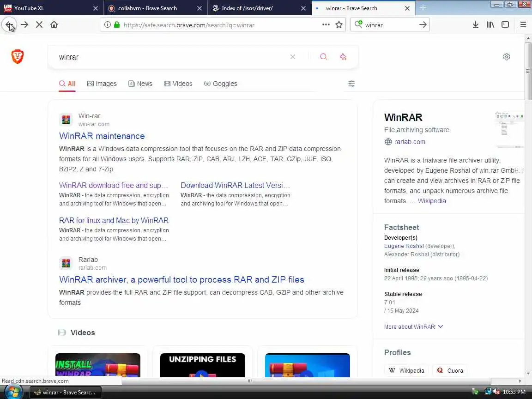Open INSTALL WINRAR video thumbnail
Viewport: 532px width, 399px height.
click(98, 365)
